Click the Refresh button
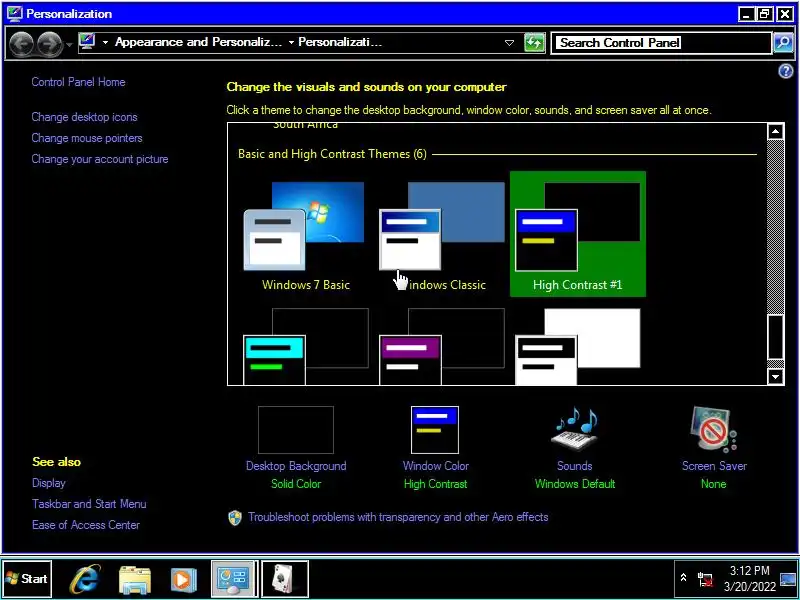 pyautogui.click(x=534, y=43)
